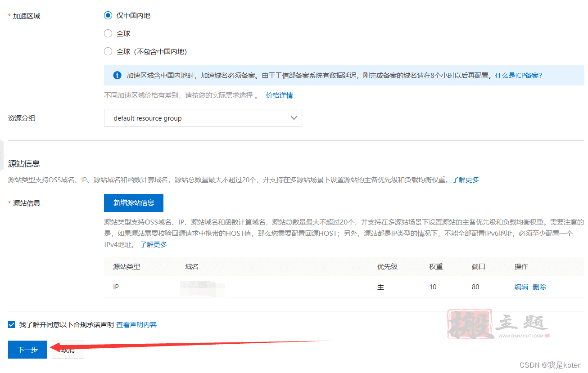Uncheck the 我了解并同意以下合规承诺声明 checkbox

12,324
